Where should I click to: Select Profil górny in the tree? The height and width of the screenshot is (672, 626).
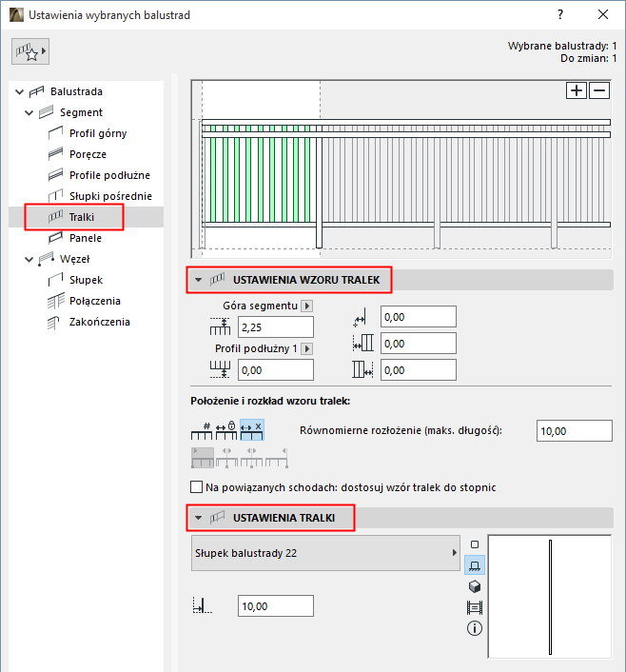click(98, 133)
